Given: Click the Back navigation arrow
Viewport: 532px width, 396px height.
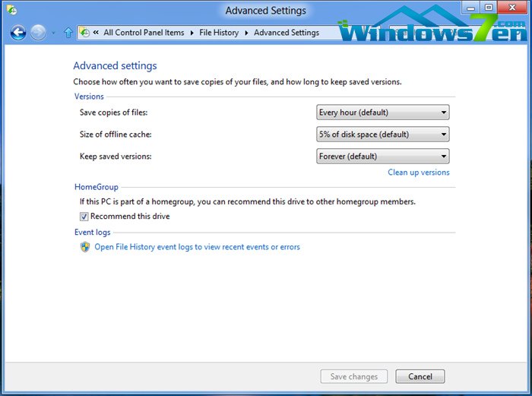Looking at the screenshot, I should click(17, 33).
